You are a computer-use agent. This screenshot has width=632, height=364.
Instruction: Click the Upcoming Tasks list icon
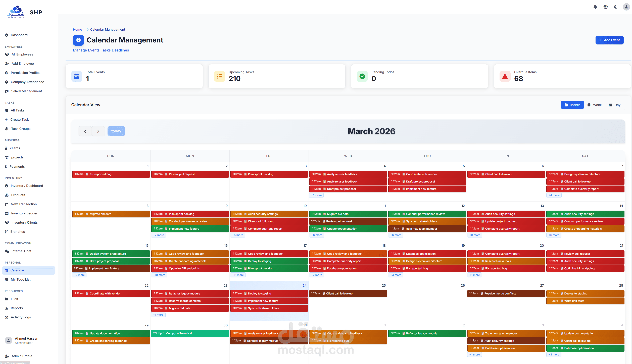pyautogui.click(x=219, y=77)
